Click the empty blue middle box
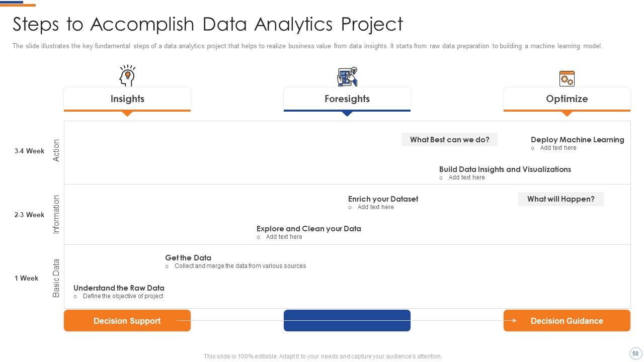644x362 pixels. coord(347,321)
